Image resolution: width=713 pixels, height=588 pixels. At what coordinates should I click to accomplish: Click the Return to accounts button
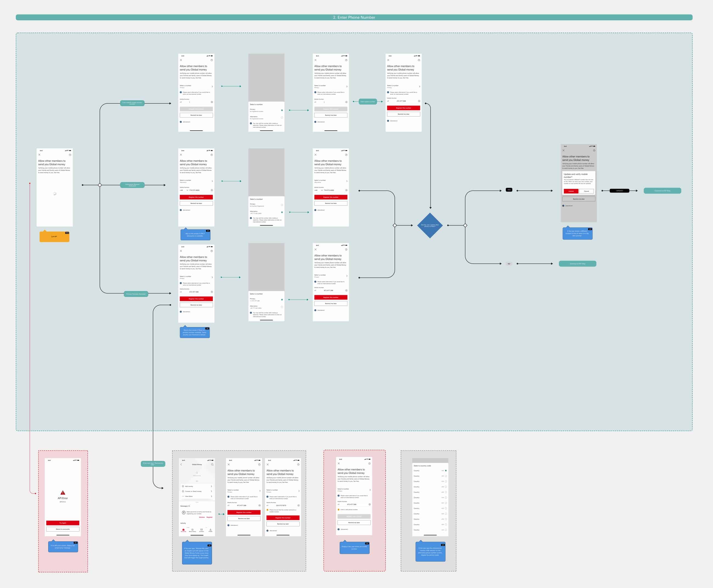(63, 529)
